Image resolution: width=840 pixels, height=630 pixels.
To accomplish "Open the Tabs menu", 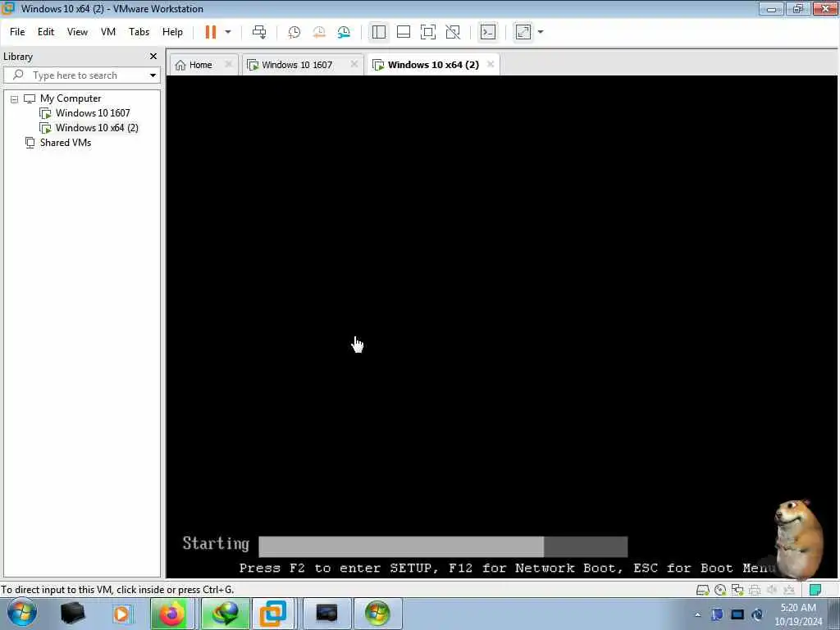I will [139, 32].
